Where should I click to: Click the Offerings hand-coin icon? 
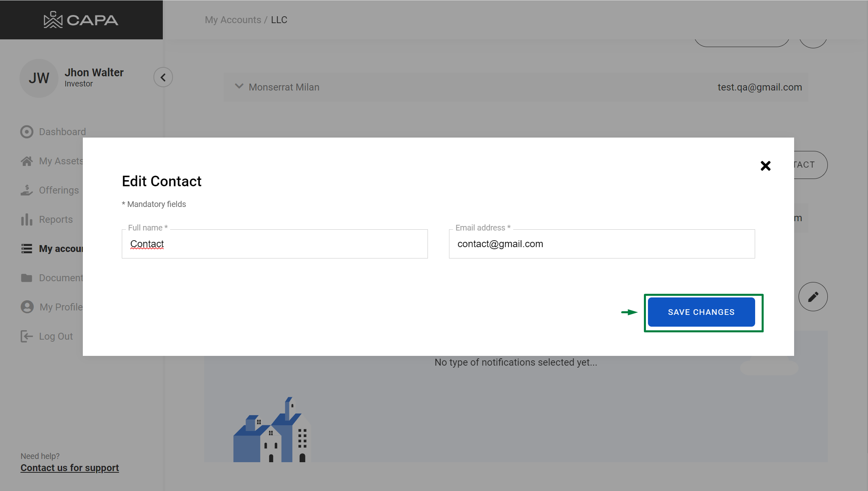coord(27,190)
